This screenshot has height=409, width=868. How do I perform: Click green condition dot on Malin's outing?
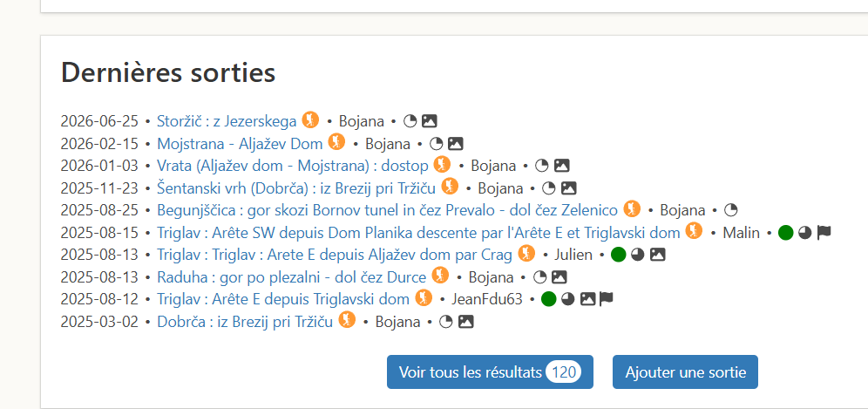click(x=785, y=233)
